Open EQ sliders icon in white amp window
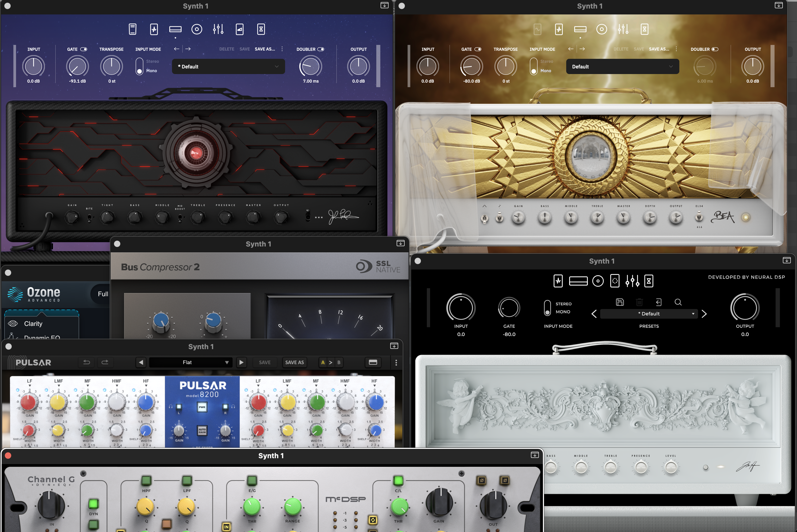This screenshot has height=532, width=797. [633, 281]
